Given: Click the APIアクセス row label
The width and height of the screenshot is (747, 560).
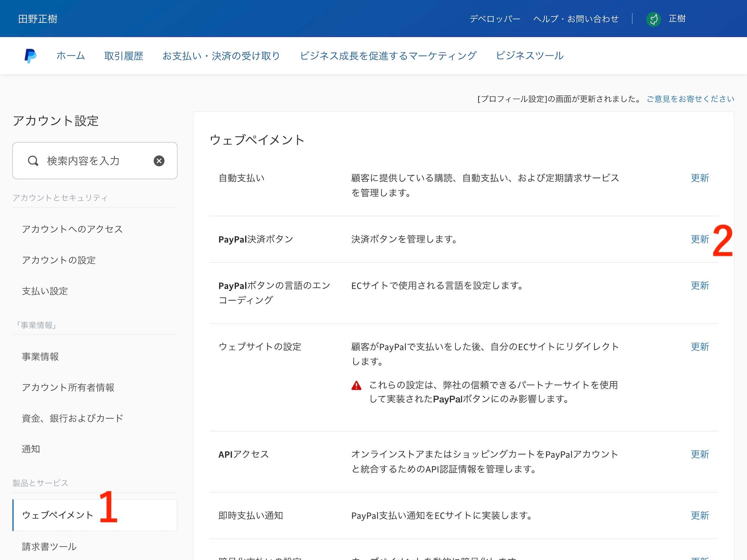Looking at the screenshot, I should pyautogui.click(x=244, y=454).
